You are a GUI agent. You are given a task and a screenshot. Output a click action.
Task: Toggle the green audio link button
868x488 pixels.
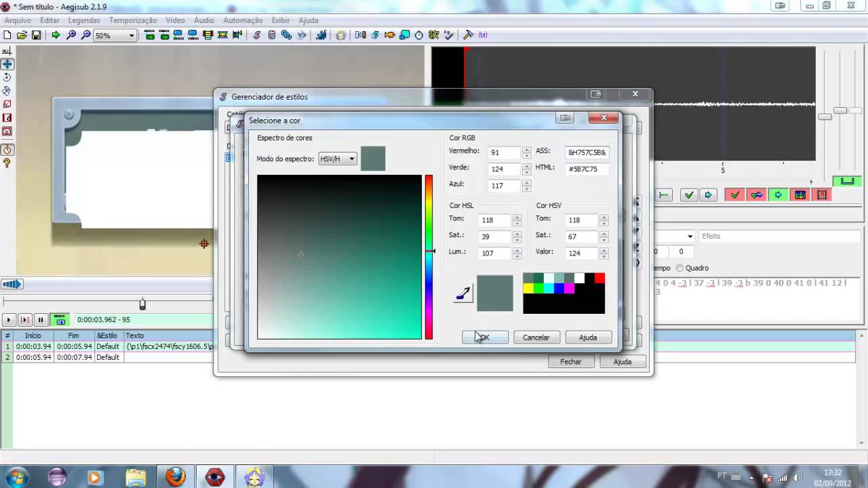pyautogui.click(x=848, y=180)
